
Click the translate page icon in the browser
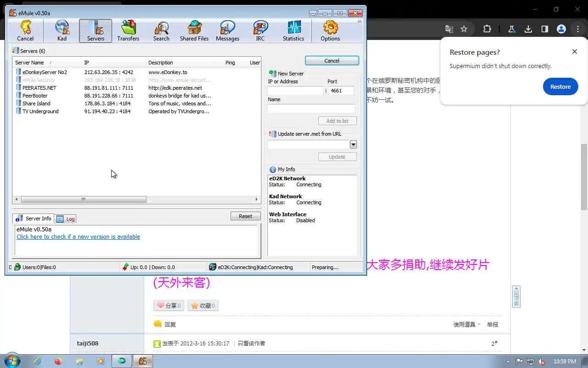(x=449, y=29)
